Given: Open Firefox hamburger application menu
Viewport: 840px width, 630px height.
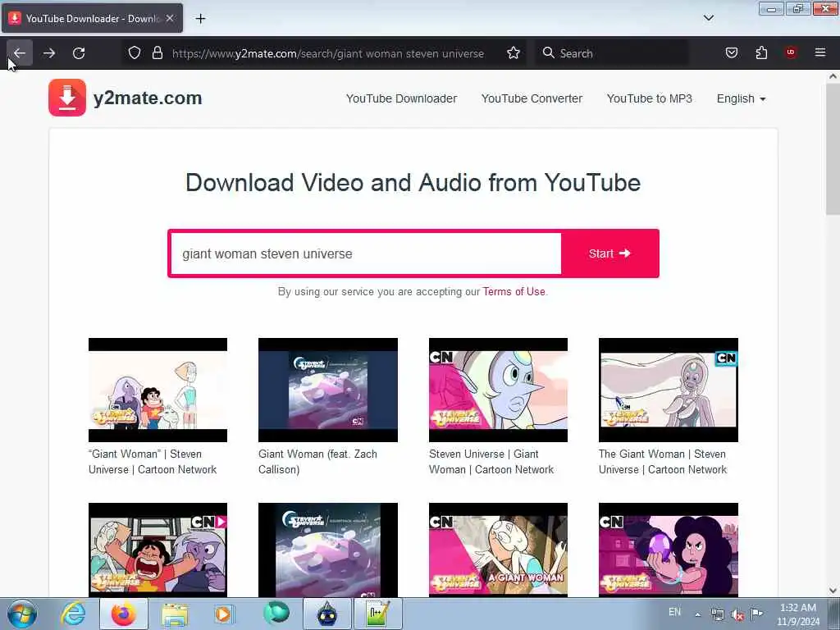Looking at the screenshot, I should click(x=820, y=53).
